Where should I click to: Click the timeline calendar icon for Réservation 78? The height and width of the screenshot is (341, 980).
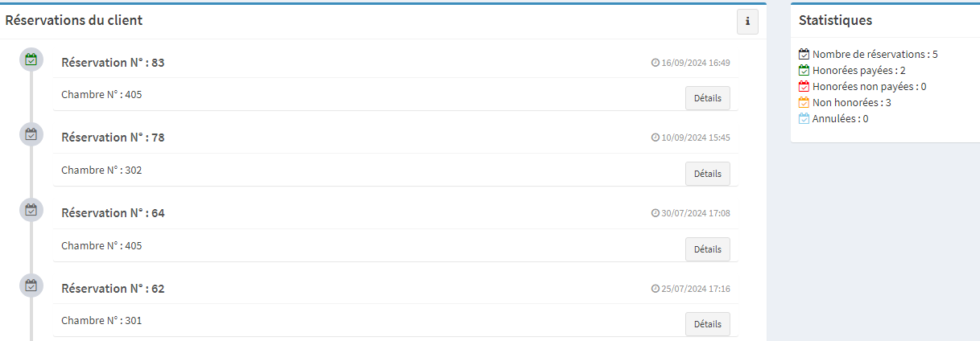tap(31, 134)
